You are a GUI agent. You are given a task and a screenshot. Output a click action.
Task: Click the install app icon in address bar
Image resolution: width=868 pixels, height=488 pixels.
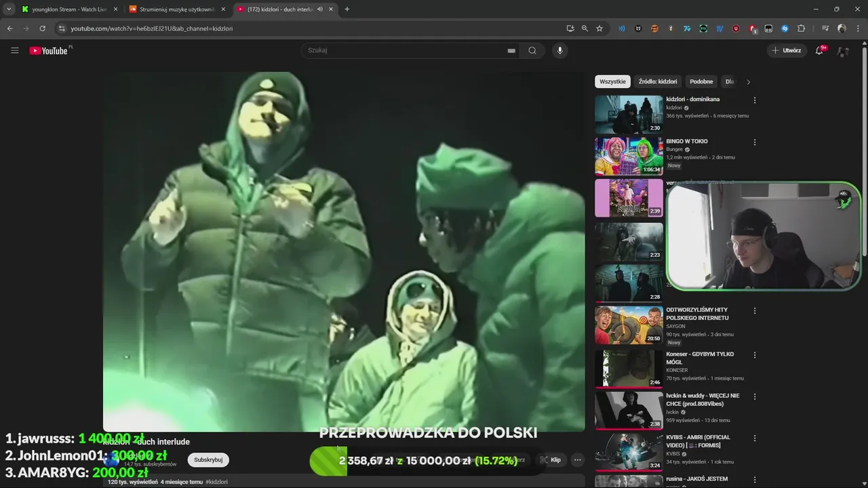click(x=570, y=28)
